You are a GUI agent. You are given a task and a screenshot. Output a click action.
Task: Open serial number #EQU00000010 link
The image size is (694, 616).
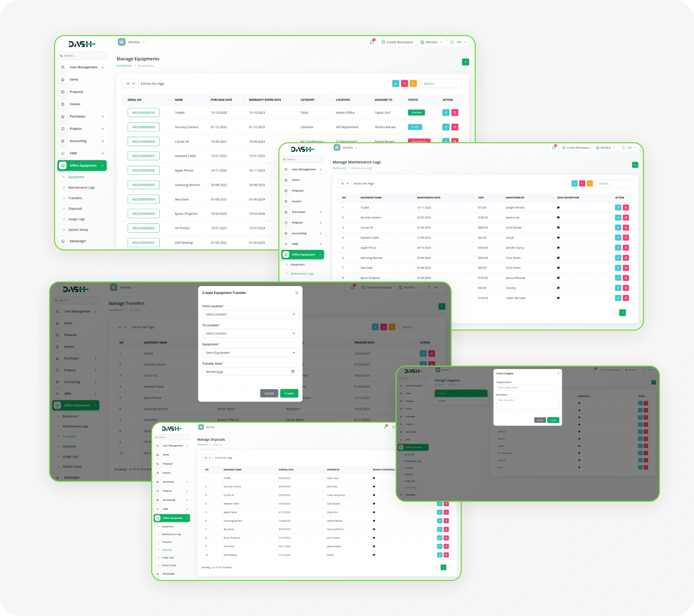click(144, 113)
